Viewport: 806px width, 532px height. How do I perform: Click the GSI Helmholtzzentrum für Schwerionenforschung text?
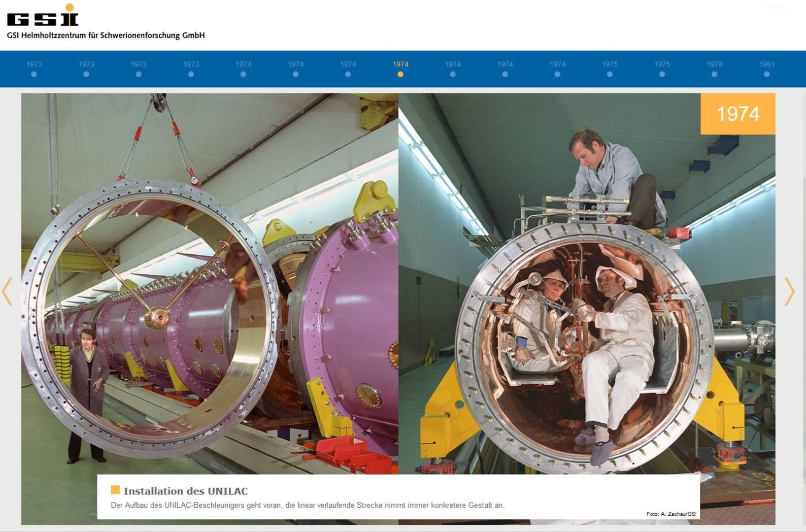[x=106, y=35]
